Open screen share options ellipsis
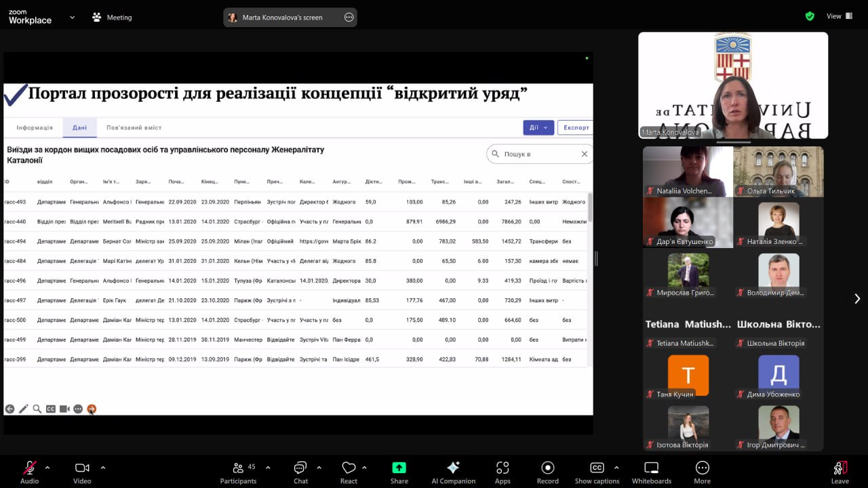This screenshot has height=488, width=868. point(349,17)
